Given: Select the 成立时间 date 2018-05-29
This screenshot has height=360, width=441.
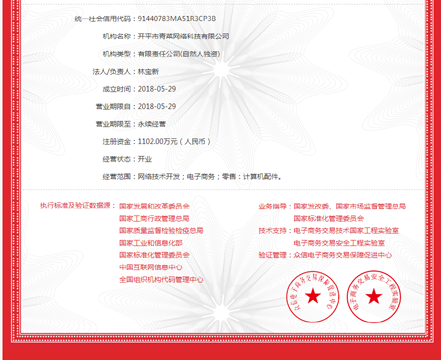Looking at the screenshot, I should point(157,89).
